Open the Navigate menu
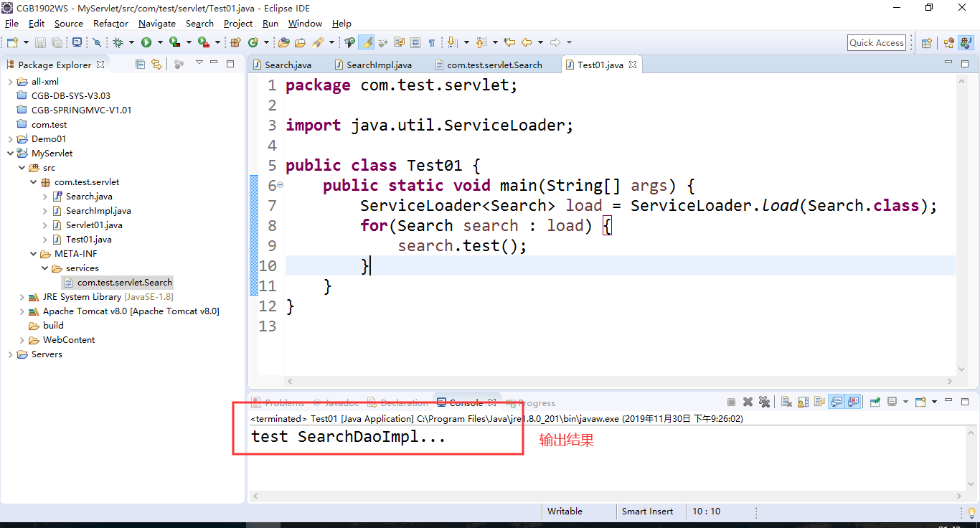This screenshot has width=980, height=528. coord(156,23)
